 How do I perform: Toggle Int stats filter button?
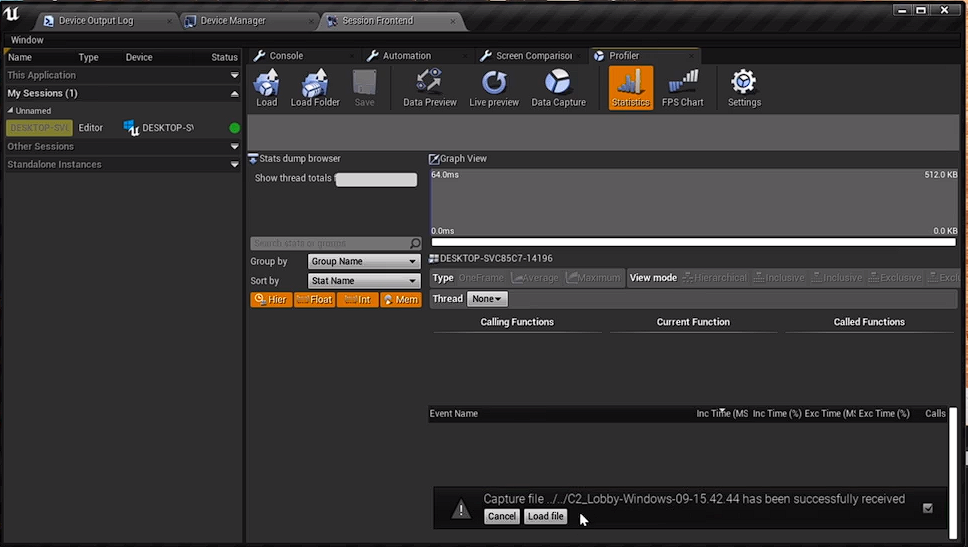click(x=357, y=299)
